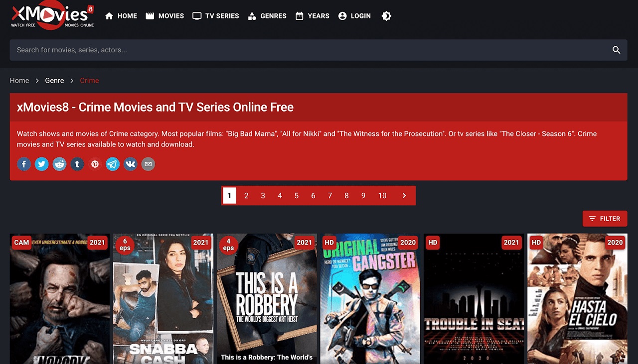
Task: Go to page 10
Action: coord(382,196)
